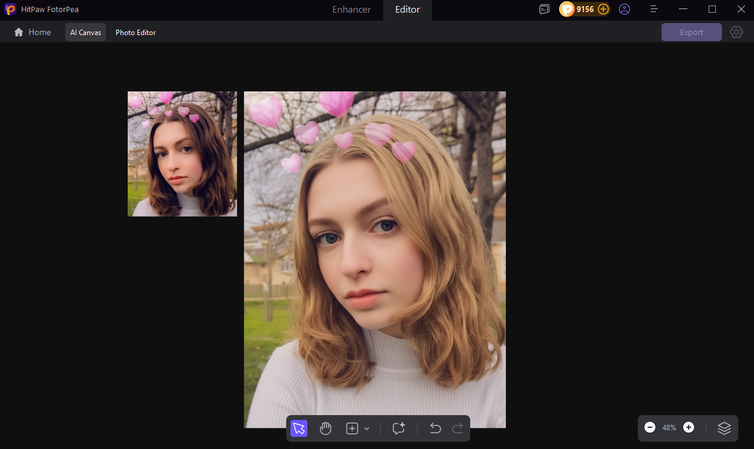Select the Editor tab

coord(407,10)
